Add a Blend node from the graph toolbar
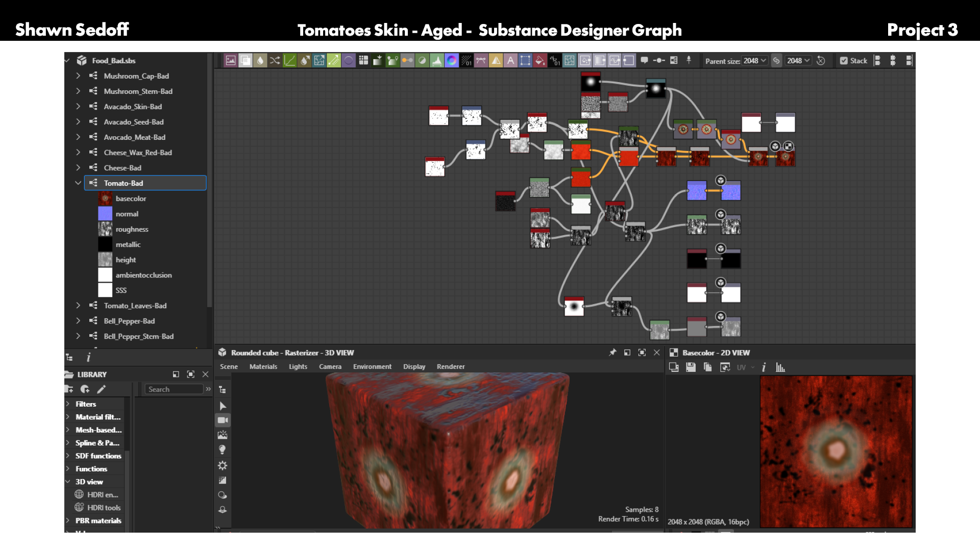This screenshot has height=551, width=980. (x=246, y=61)
